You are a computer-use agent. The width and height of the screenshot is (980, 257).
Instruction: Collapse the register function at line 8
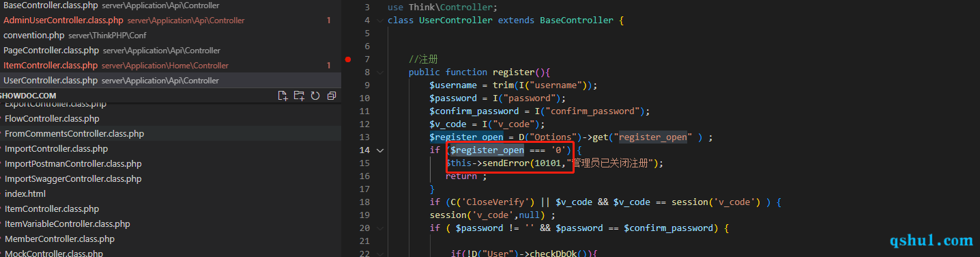click(x=380, y=72)
